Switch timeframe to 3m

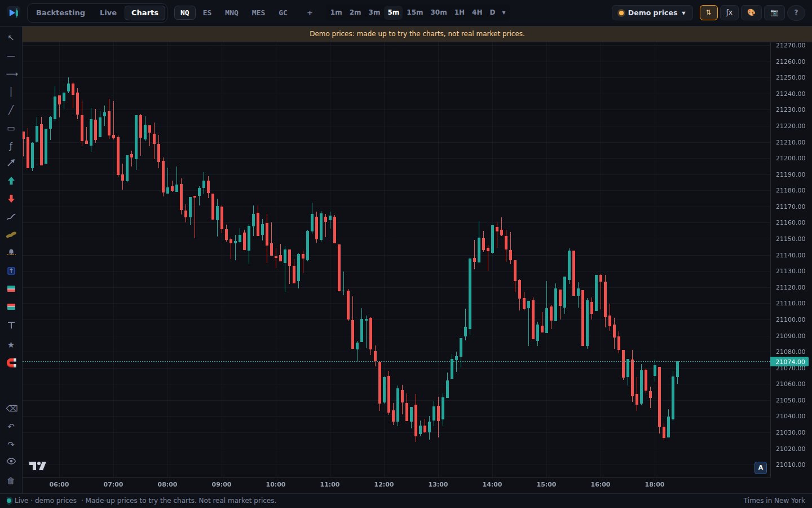(x=374, y=12)
